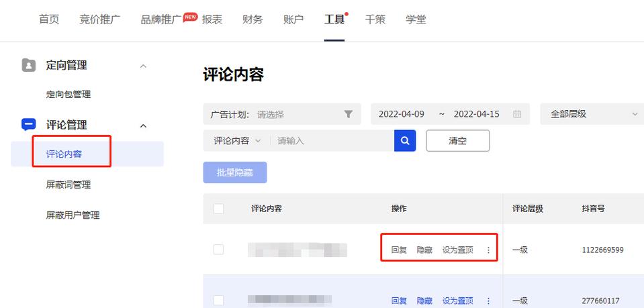The width and height of the screenshot is (644, 308).
Task: Check the row with 抖音号 1122669599
Action: tap(218, 249)
